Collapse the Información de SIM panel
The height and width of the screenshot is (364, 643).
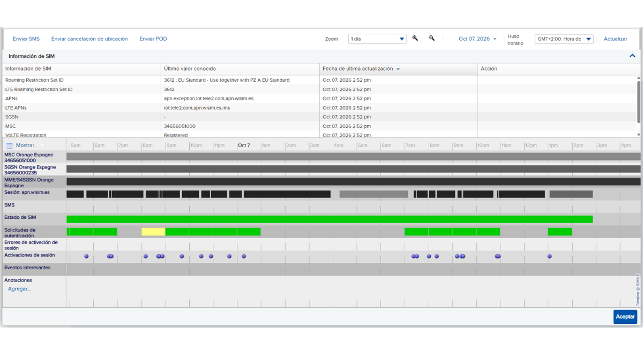tap(632, 56)
